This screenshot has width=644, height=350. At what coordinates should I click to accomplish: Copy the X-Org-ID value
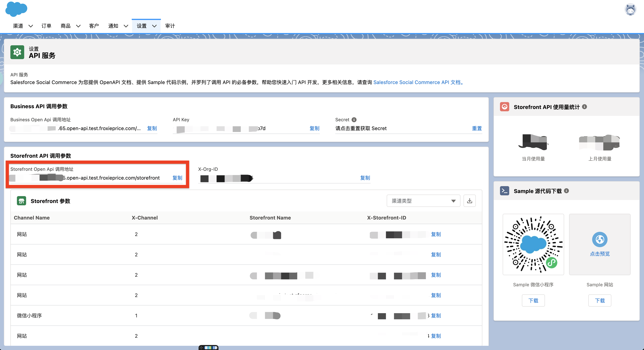tap(365, 178)
